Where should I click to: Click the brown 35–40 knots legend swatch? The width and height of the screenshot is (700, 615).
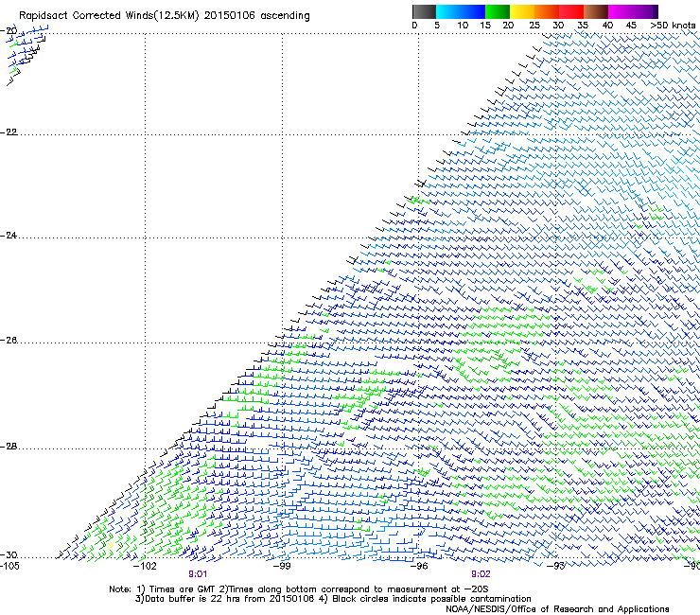596,11
